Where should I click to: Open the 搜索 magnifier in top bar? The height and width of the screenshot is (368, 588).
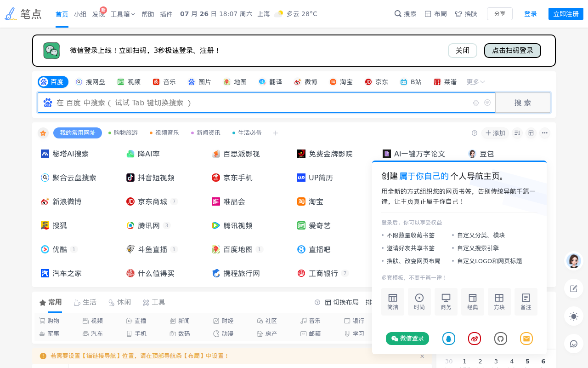coord(406,14)
